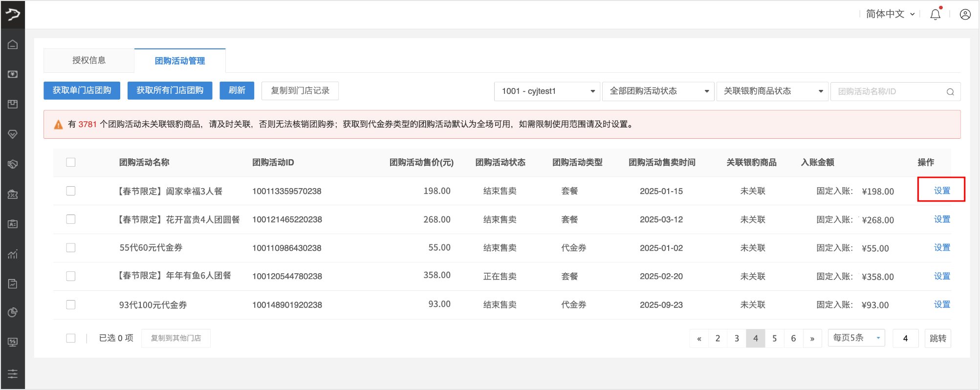The image size is (980, 390).
Task: Check the 55代60元代金券 row checkbox
Action: click(71, 248)
